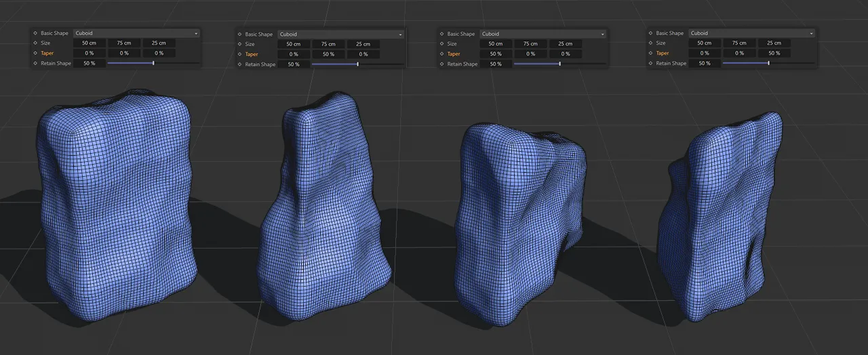Click the Retain Shape 50 % value in rightmost panel

[705, 63]
